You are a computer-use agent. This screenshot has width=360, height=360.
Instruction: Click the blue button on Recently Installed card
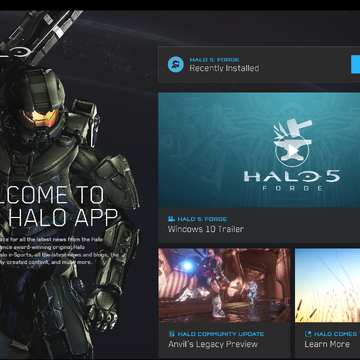tap(355, 65)
